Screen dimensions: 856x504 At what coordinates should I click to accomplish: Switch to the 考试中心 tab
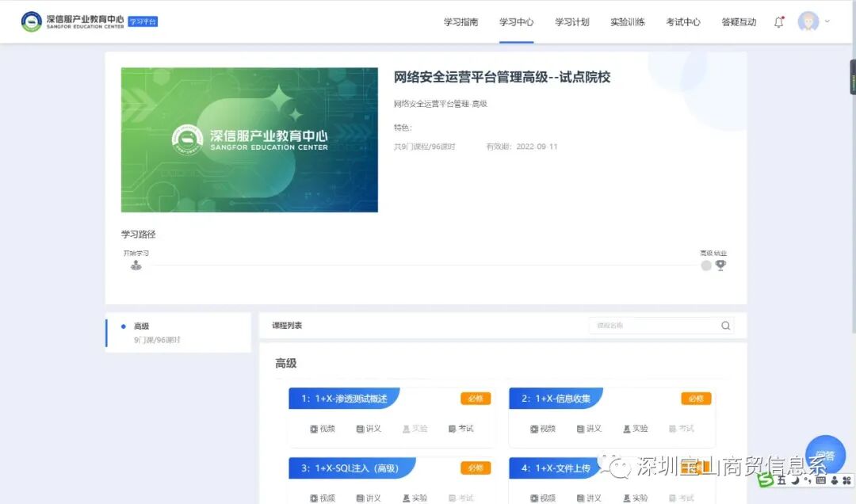click(683, 21)
